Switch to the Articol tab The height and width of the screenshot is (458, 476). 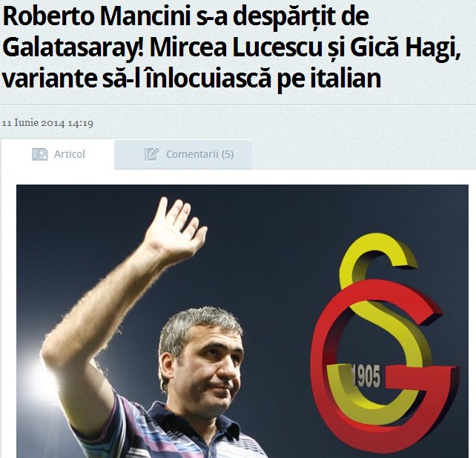point(58,154)
